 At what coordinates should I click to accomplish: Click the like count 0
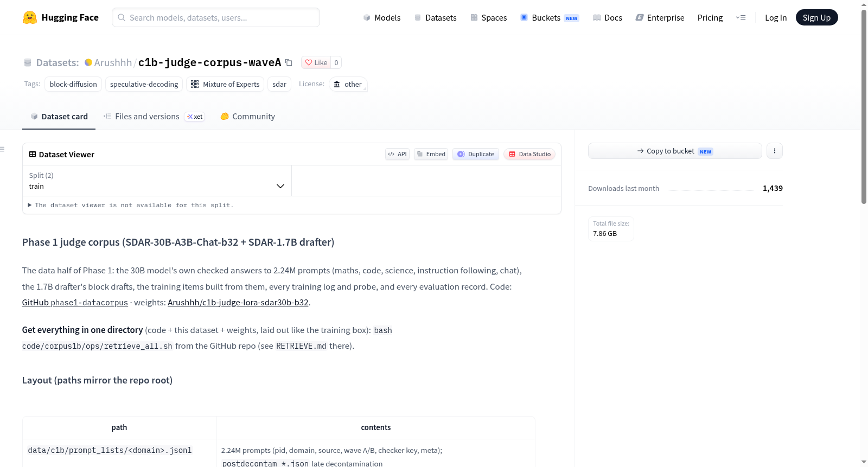tap(336, 62)
